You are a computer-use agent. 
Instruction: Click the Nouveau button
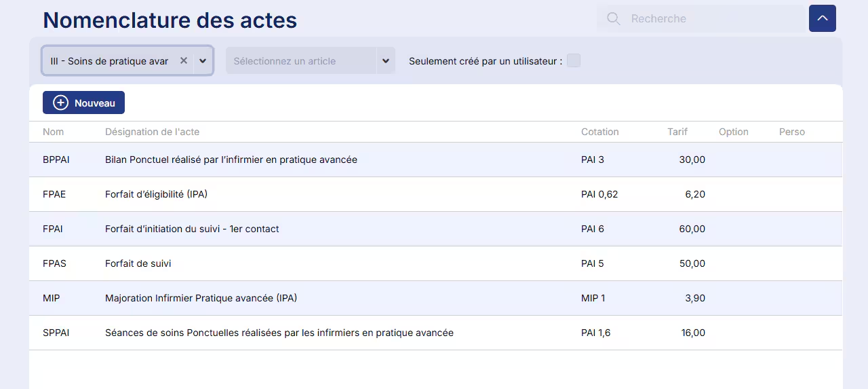[x=84, y=103]
